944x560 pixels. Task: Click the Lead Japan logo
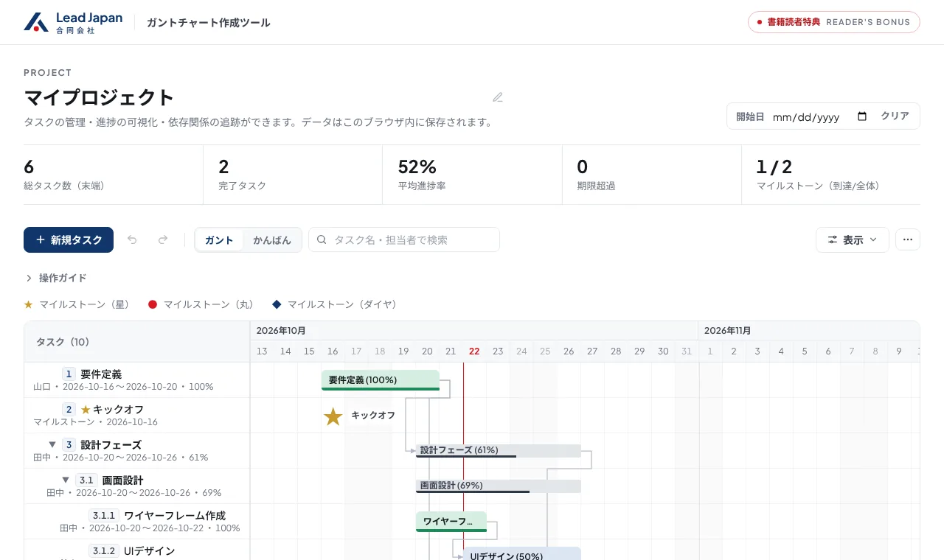(73, 22)
